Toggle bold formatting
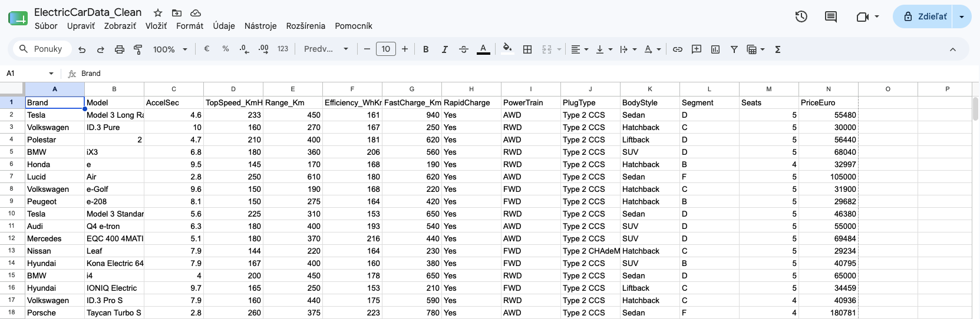Screen dimensions: 980x319 426,49
